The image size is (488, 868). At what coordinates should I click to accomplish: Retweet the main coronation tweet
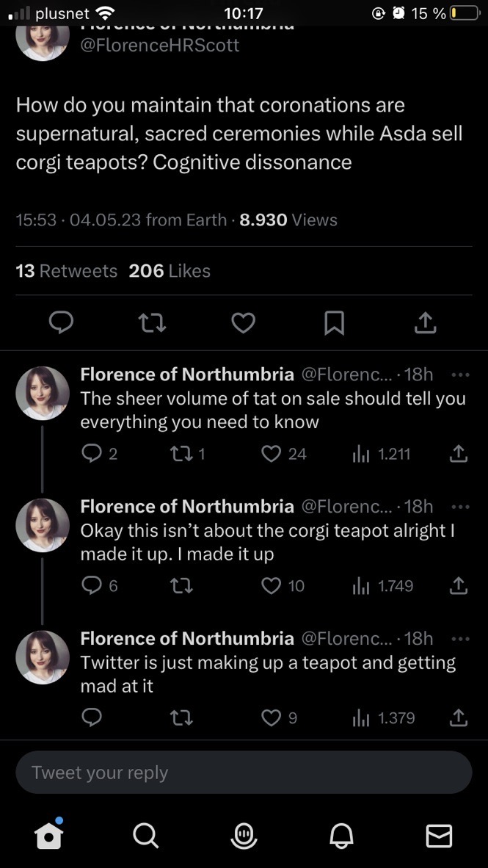click(x=153, y=322)
